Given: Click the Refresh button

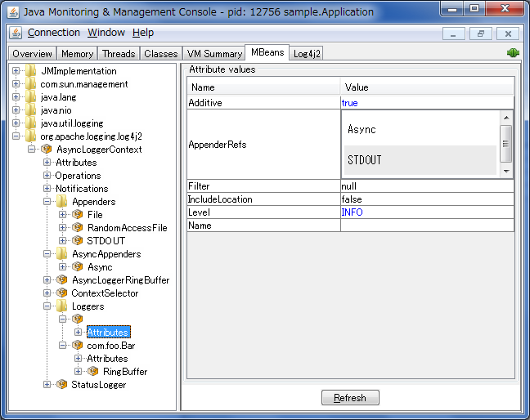Looking at the screenshot, I should tap(350, 398).
